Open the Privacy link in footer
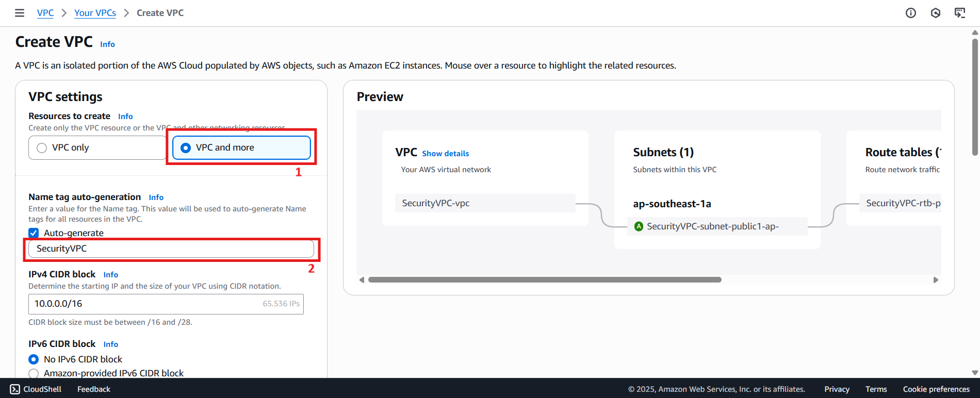Viewport: 980px width, 398px height. pyautogui.click(x=837, y=389)
